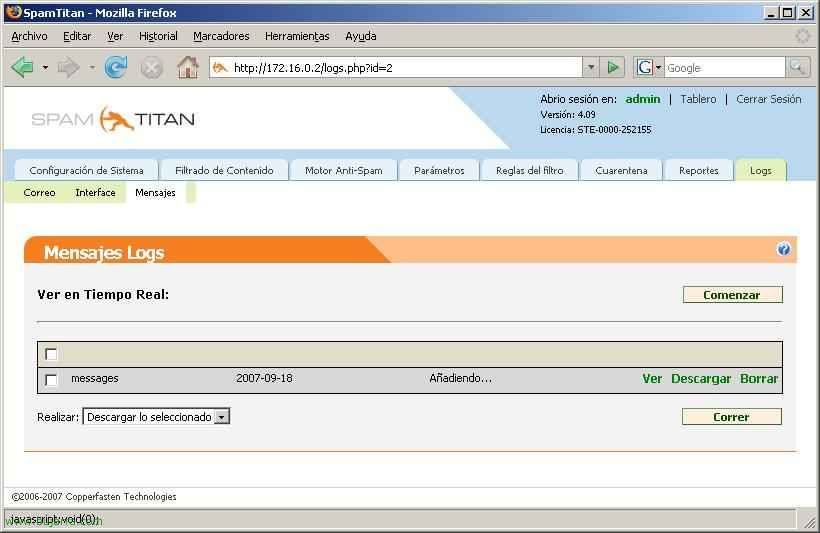The height and width of the screenshot is (533, 820).
Task: Click the Firefox icon in the title bar
Action: tap(13, 12)
